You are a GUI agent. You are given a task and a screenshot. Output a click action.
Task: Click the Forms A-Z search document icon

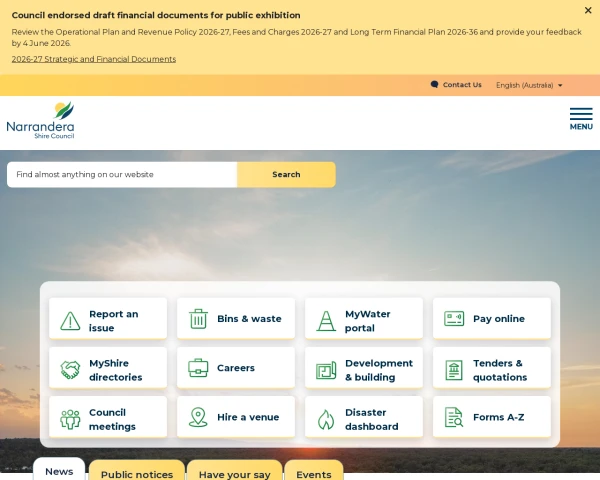(454, 417)
